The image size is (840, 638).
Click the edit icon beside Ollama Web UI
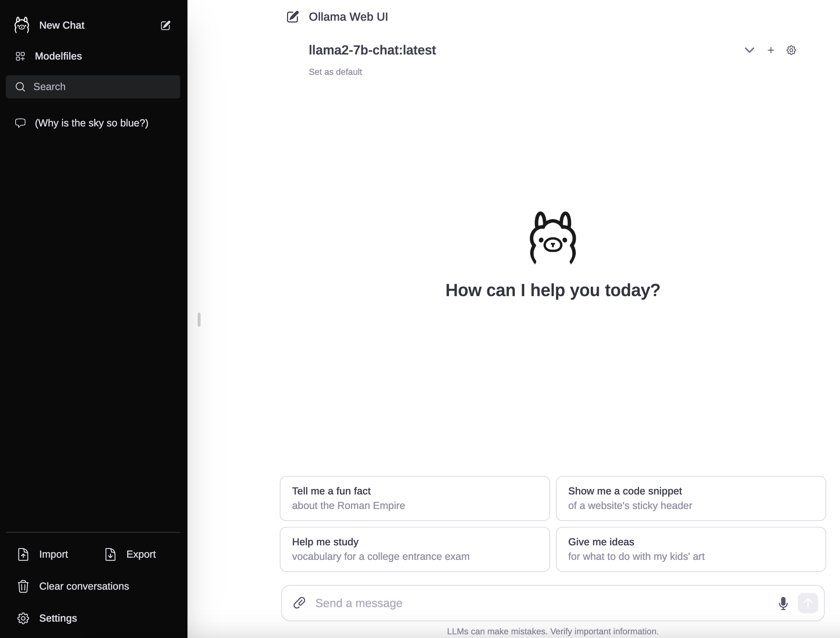coord(292,17)
